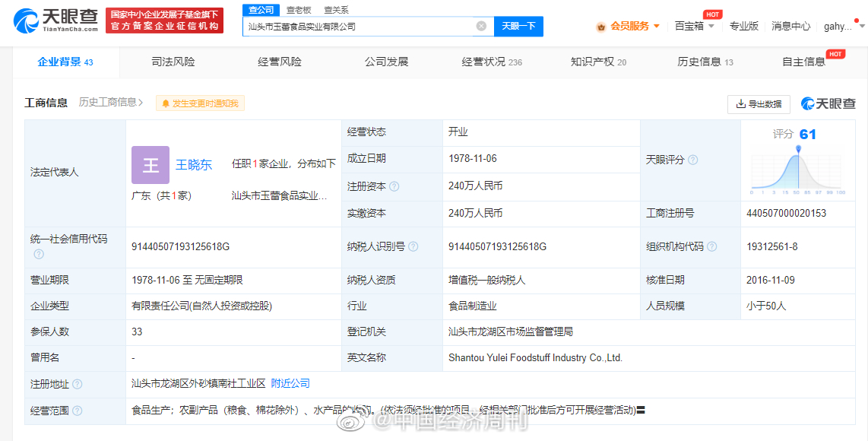Click the bell icon in 发生变更时通知我
Viewport: 868px width, 441px height.
click(x=166, y=103)
